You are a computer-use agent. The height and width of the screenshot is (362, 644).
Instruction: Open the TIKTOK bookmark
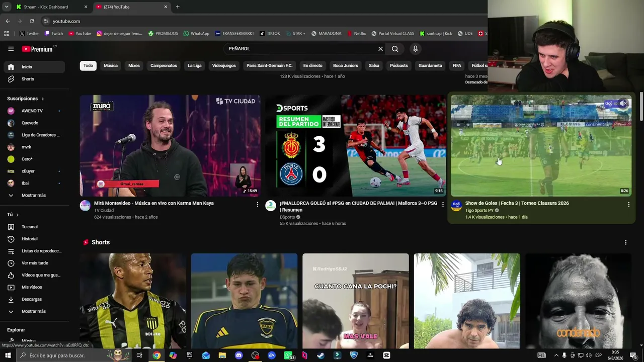270,34
